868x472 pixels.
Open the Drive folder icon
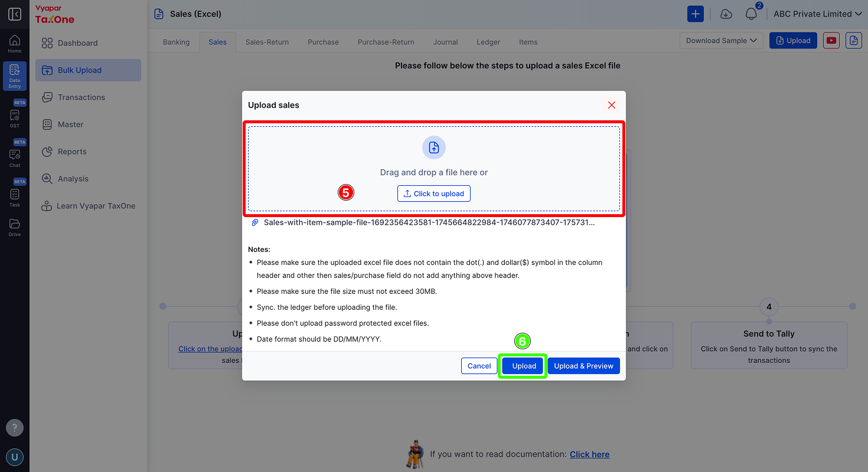[15, 227]
